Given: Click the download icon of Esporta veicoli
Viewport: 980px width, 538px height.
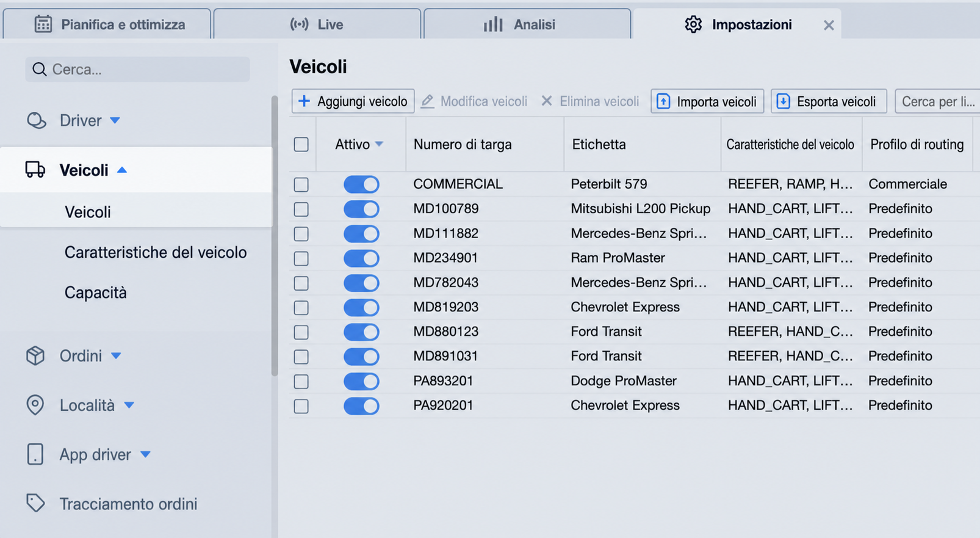Looking at the screenshot, I should click(x=784, y=101).
